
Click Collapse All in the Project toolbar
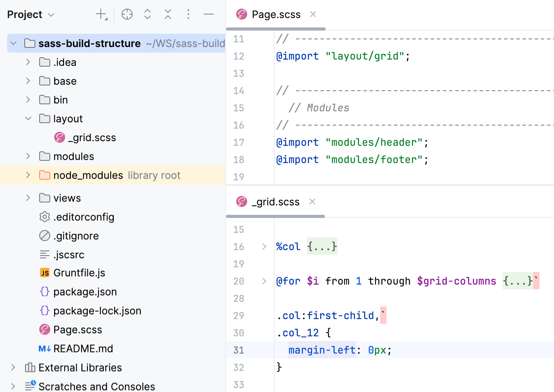168,14
